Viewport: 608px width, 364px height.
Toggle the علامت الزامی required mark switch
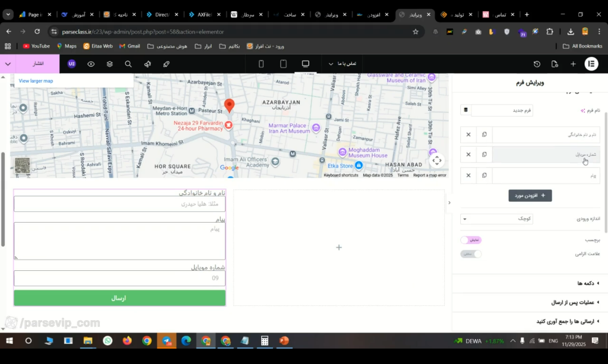coord(471,254)
